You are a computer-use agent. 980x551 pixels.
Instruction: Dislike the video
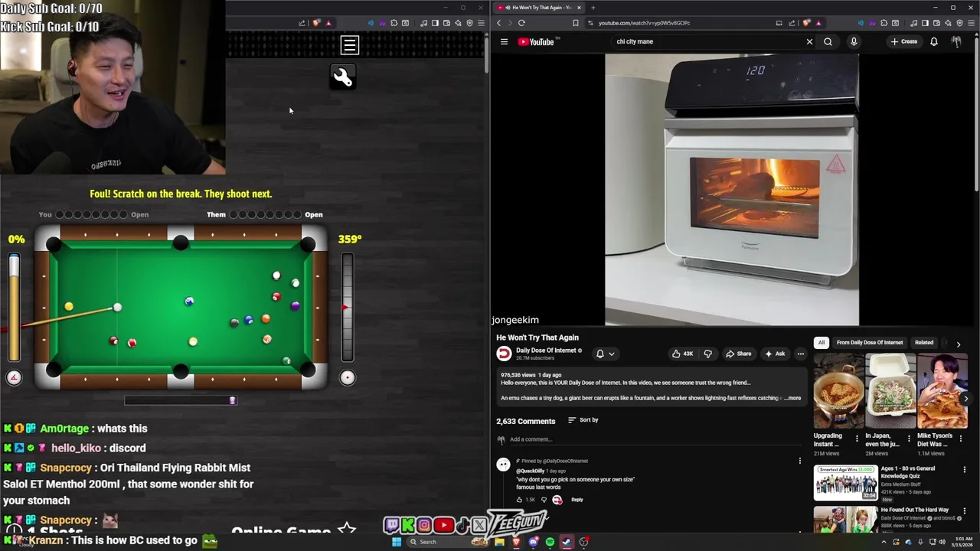click(x=707, y=354)
